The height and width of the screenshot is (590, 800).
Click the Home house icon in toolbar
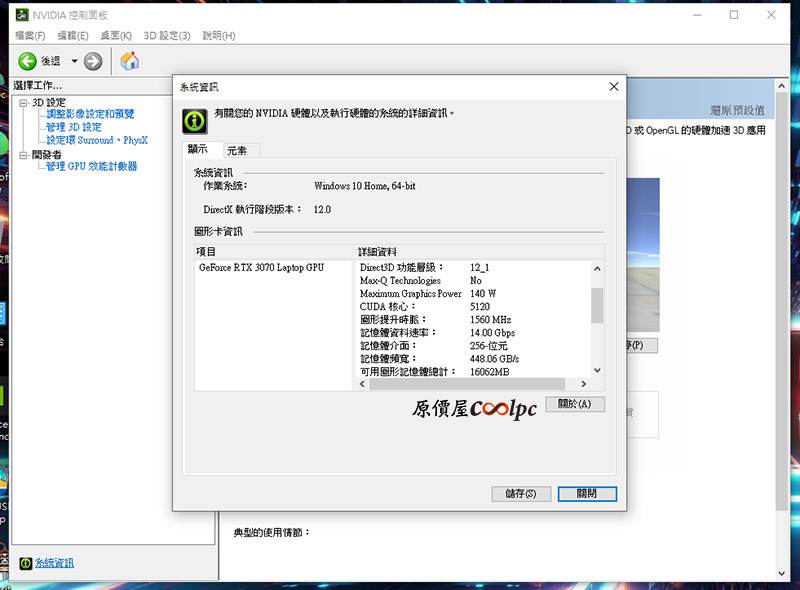tap(130, 61)
